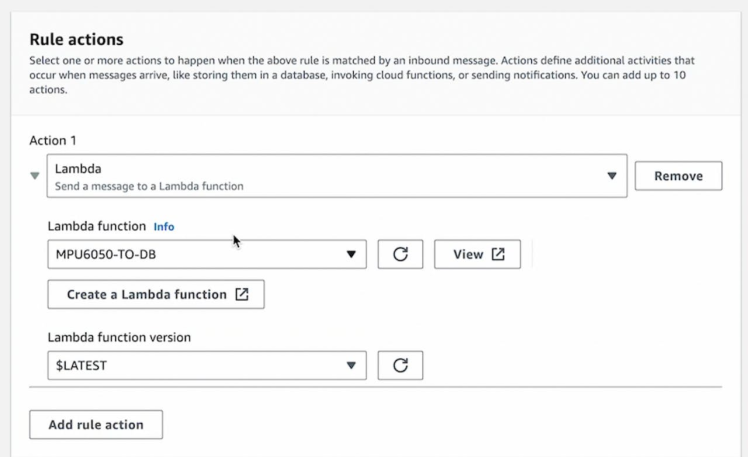Click external link icon beside View
The image size is (748, 457).
pos(498,254)
